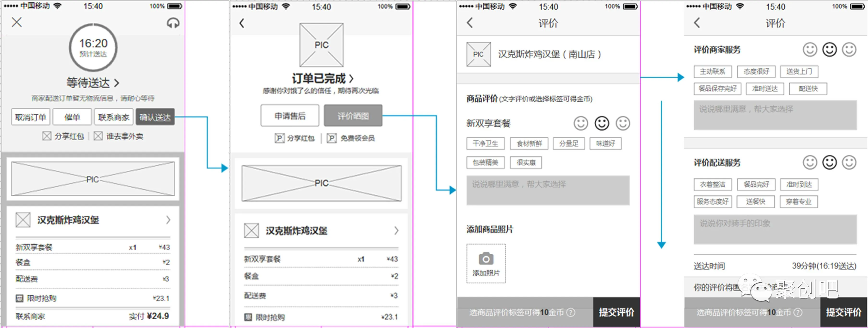868x328 pixels.
Task: Click the 确认送达 button
Action: 155,117
